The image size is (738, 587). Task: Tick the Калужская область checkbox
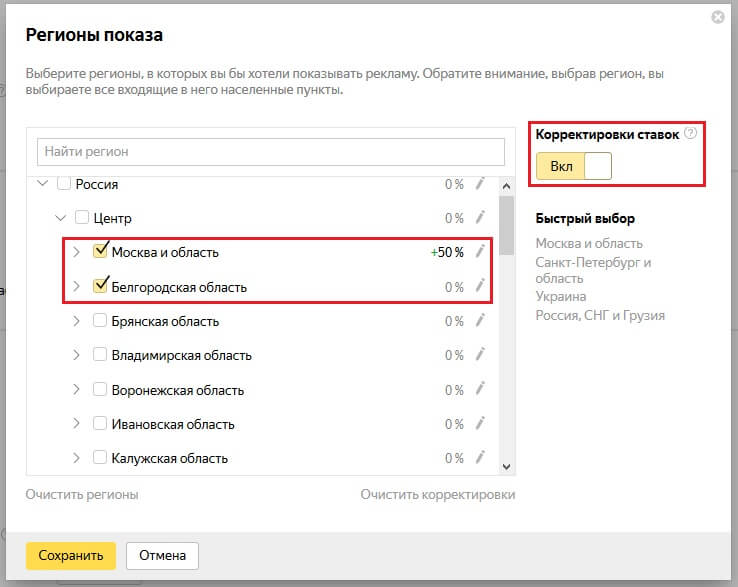(100, 458)
